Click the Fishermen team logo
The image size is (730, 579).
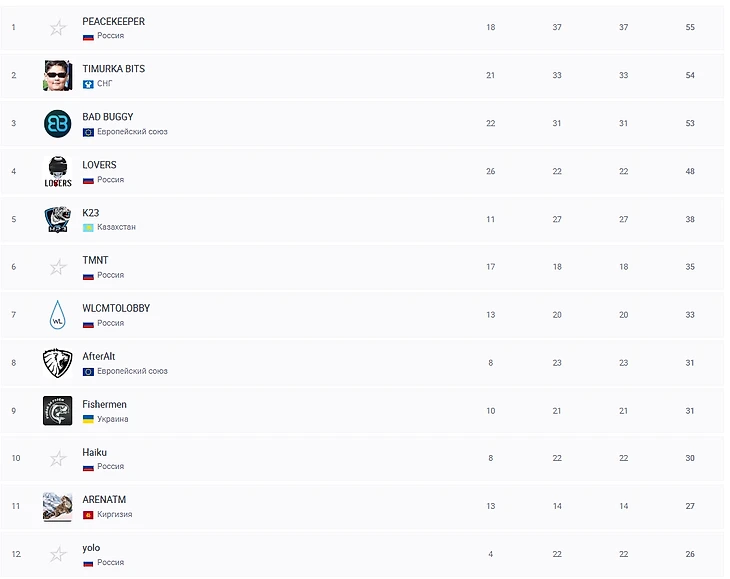click(58, 411)
